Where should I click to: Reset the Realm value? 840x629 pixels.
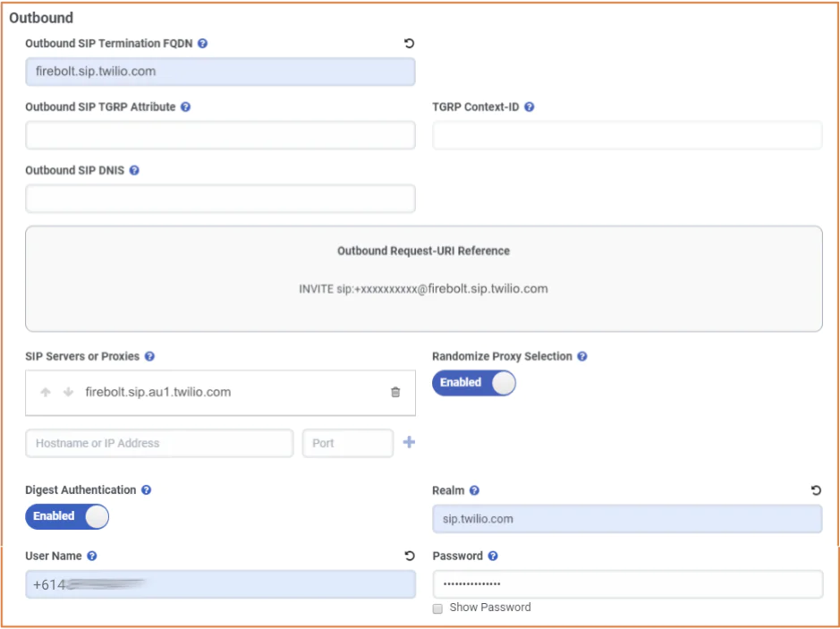tap(816, 490)
